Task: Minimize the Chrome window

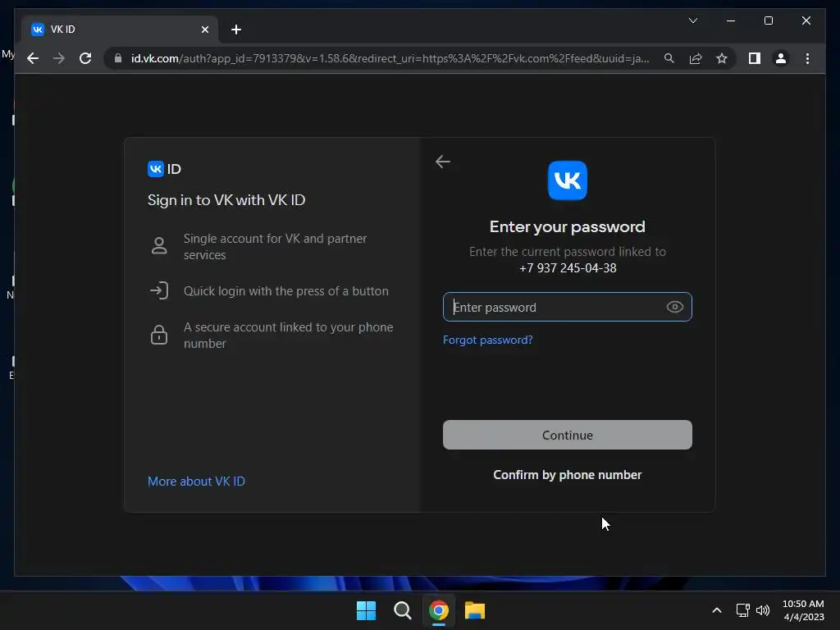Action: click(x=731, y=21)
